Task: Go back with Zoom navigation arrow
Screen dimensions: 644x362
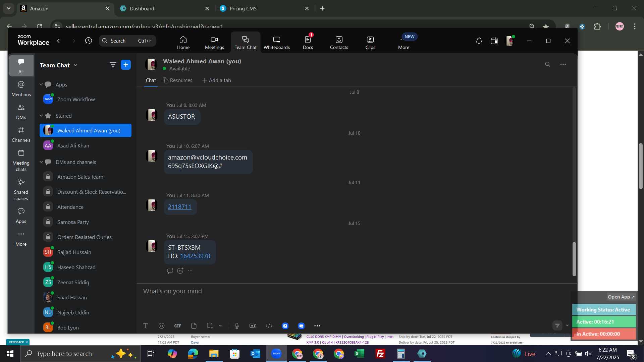Action: point(58,41)
